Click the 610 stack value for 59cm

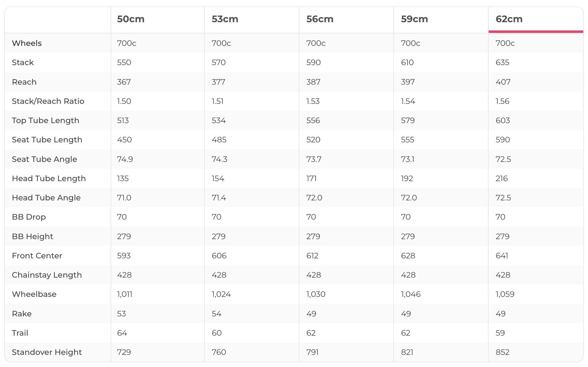click(x=407, y=62)
